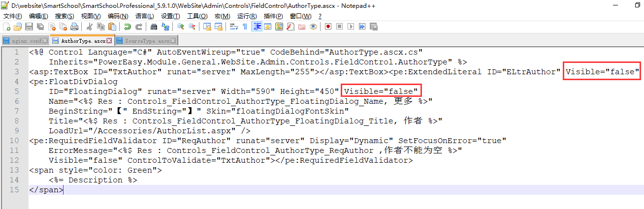The width and height of the screenshot is (644, 209).
Task: Click the Open file toolbar icon
Action: pos(18,27)
